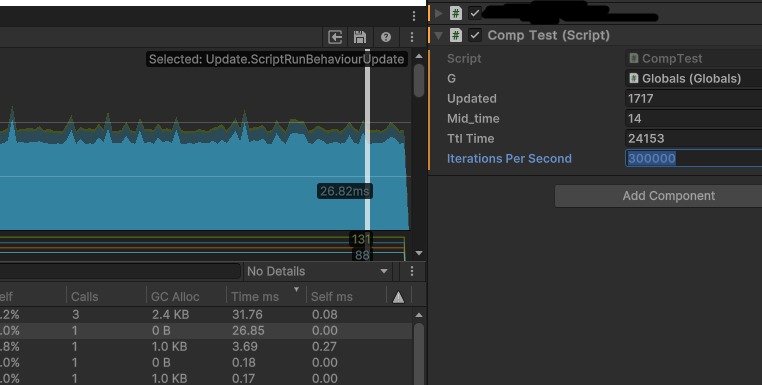
Task: Click the profiler chart scroll down arrow
Action: [418, 253]
